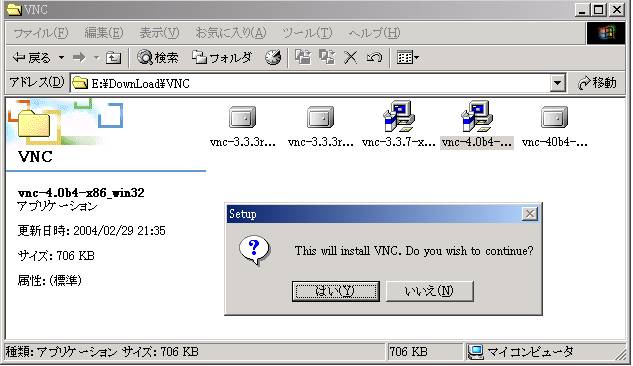Click the 706 KB status bar size panel
This screenshot has width=633, height=366.
pos(424,352)
